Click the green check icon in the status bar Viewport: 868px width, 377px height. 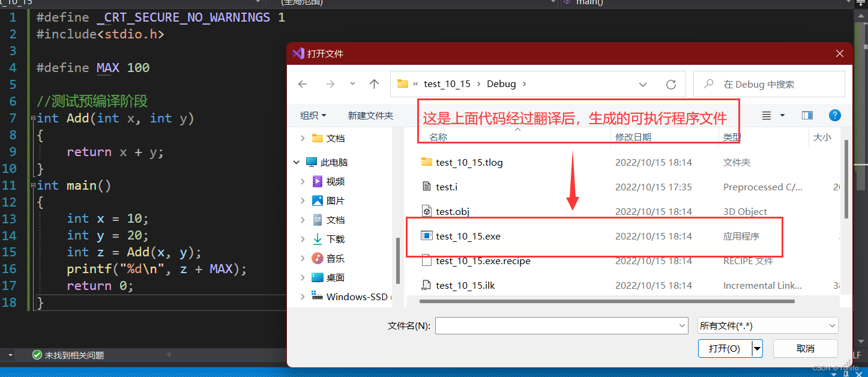pos(37,355)
